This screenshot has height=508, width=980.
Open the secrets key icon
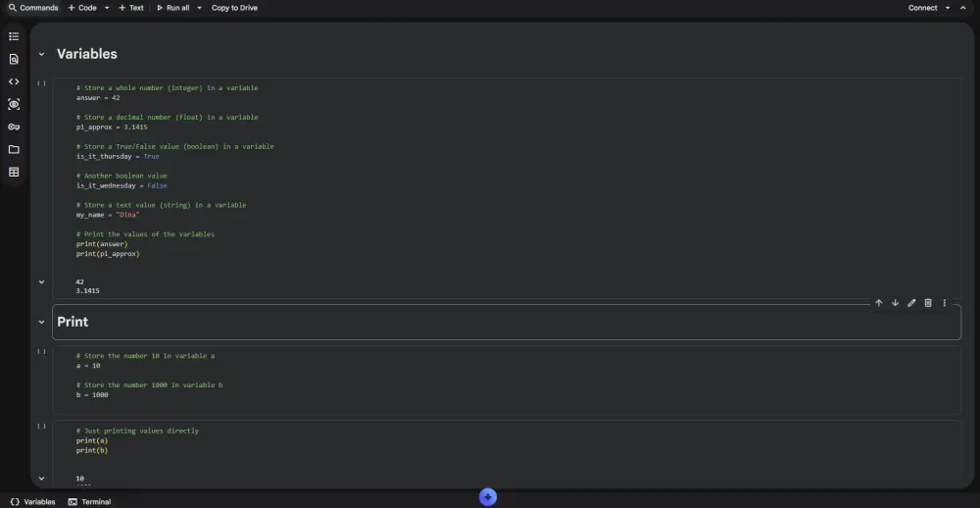[14, 127]
